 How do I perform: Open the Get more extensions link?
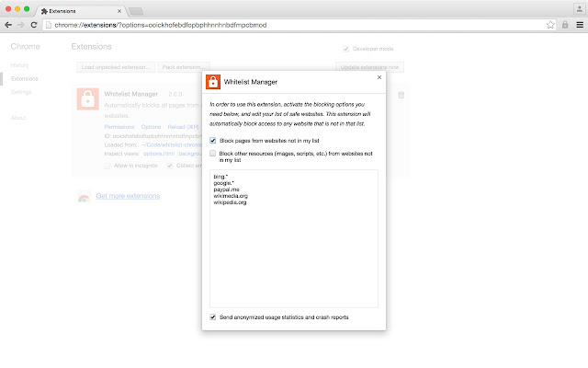point(128,196)
